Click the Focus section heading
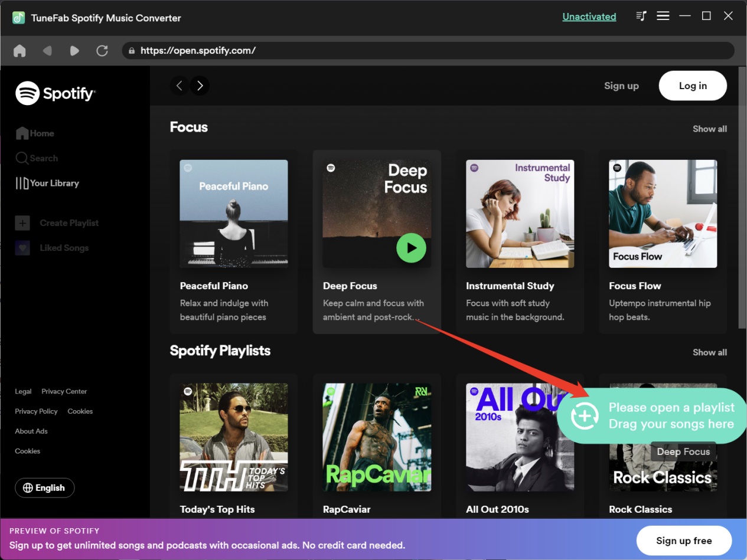 (x=189, y=127)
